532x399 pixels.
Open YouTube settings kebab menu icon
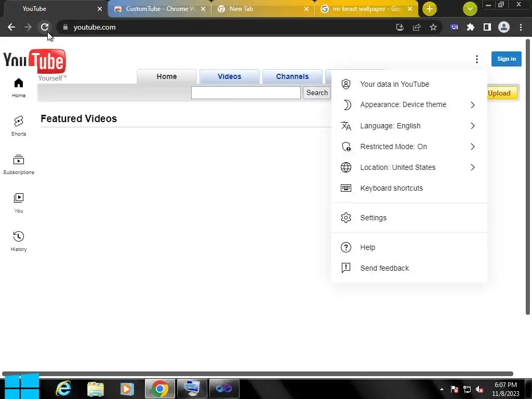[x=477, y=59]
